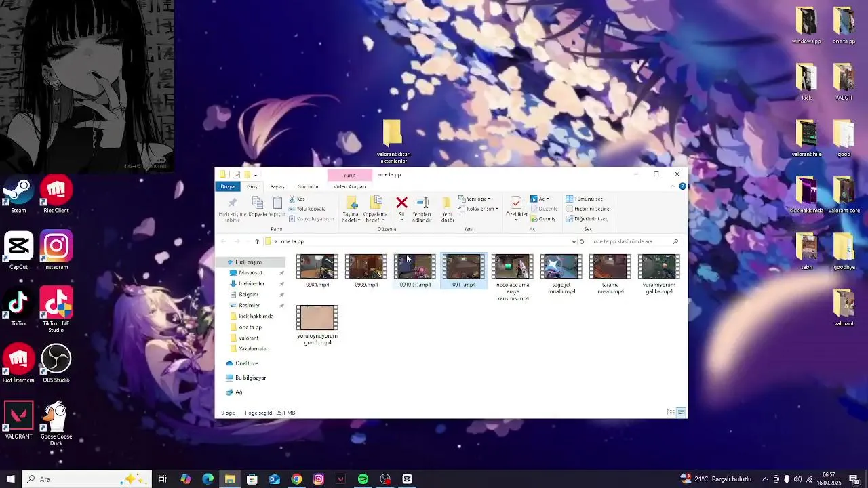868x488 pixels.
Task: Open Quick Access Toolbar customize dropdown
Action: (x=256, y=175)
